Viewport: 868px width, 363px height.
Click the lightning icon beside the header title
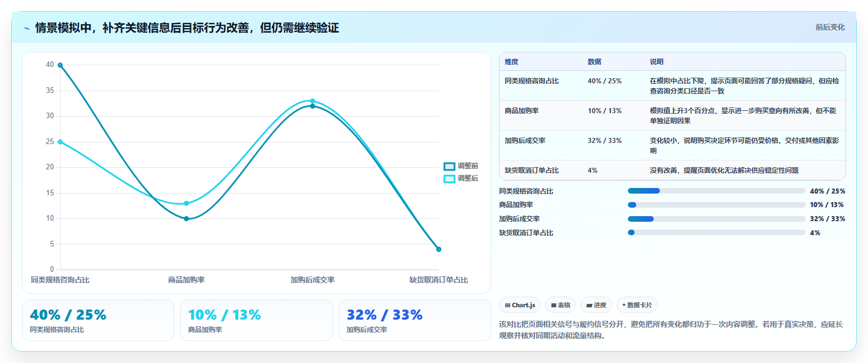point(26,28)
